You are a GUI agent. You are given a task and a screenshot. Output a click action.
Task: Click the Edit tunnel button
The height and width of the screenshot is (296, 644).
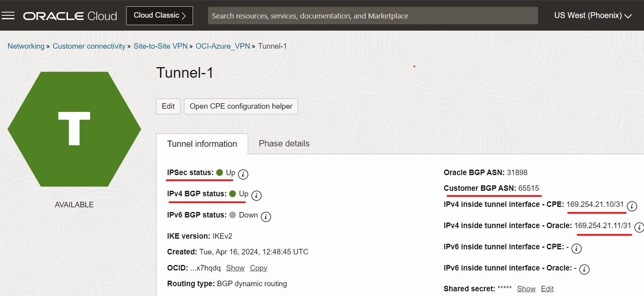tap(168, 106)
